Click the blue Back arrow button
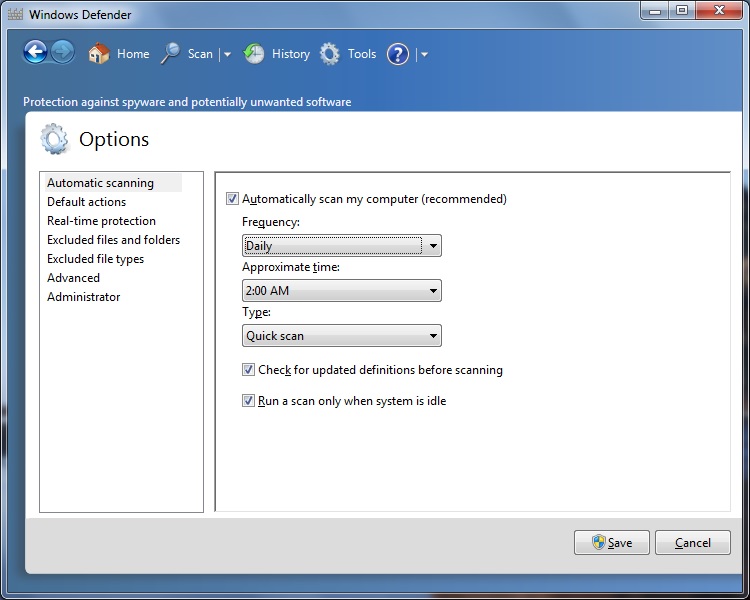 pos(36,53)
